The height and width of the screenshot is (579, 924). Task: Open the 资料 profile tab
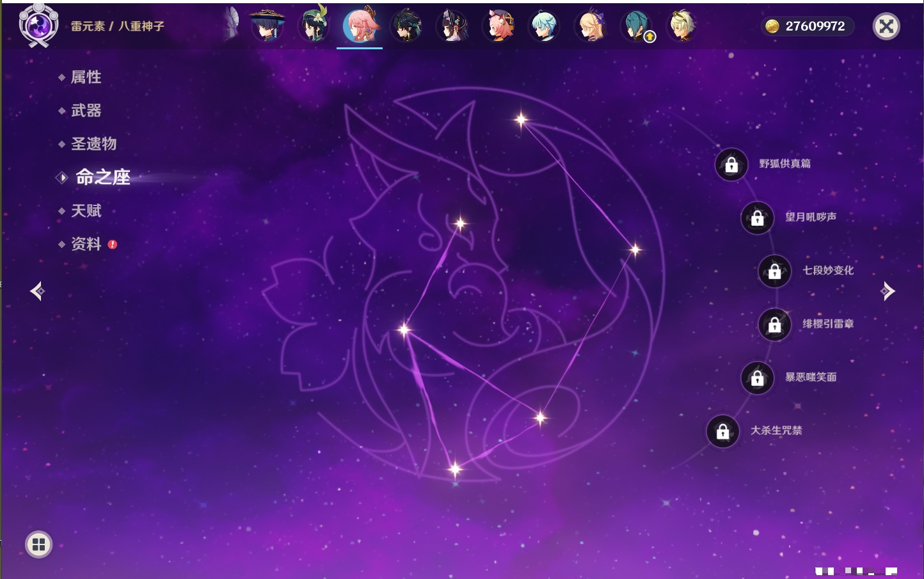click(x=86, y=244)
